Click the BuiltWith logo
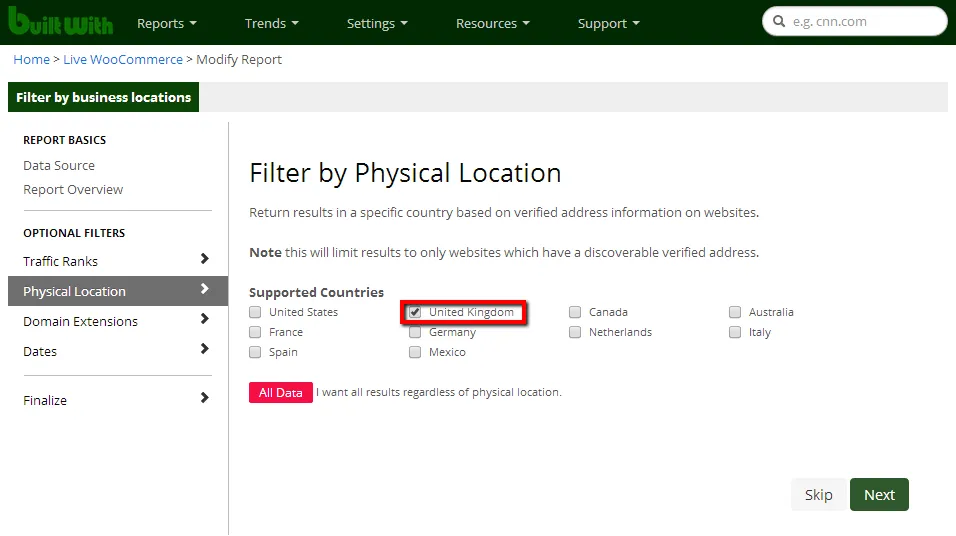 click(x=60, y=22)
